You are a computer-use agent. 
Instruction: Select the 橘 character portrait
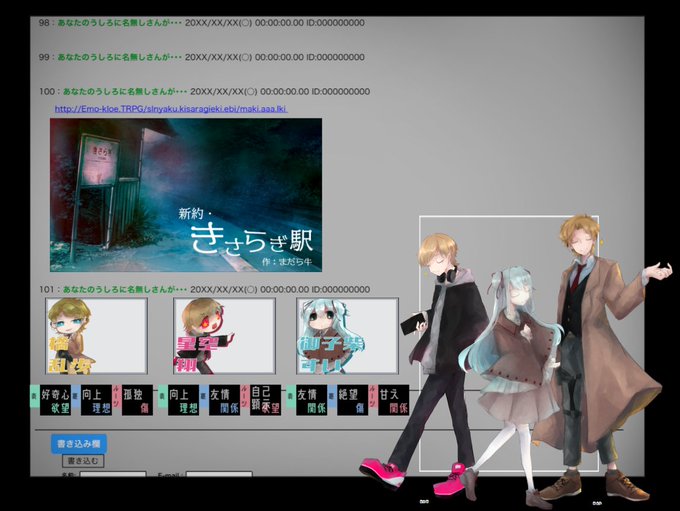(96, 336)
